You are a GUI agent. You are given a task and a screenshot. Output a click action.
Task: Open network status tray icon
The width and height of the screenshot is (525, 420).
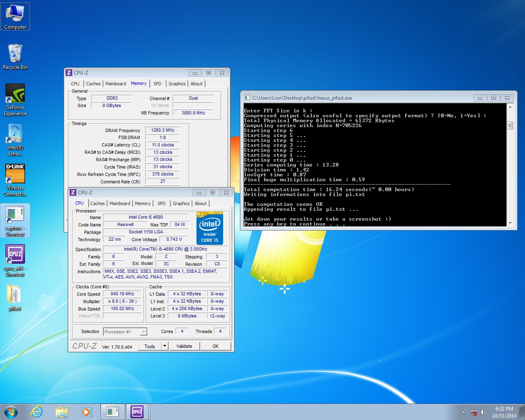coord(474,412)
